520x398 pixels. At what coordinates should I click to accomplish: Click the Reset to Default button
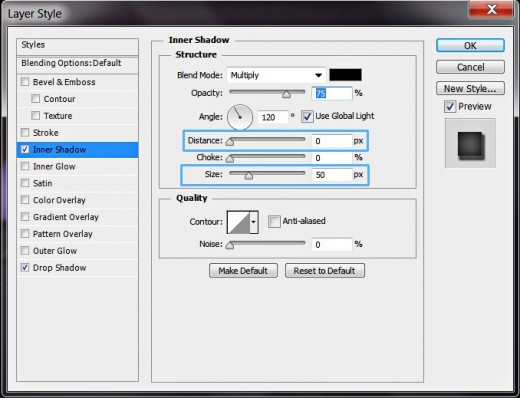point(325,271)
